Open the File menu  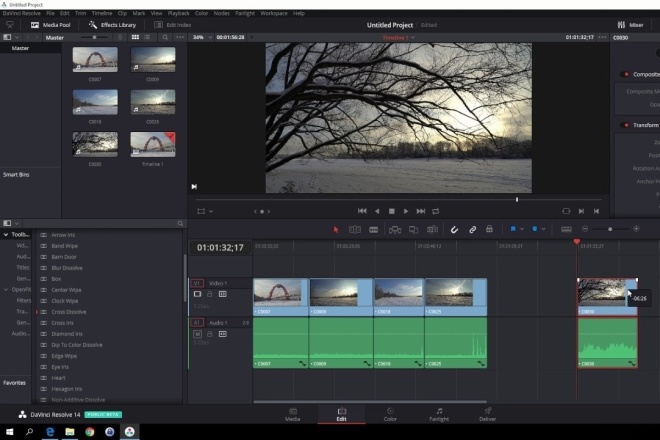click(x=50, y=13)
